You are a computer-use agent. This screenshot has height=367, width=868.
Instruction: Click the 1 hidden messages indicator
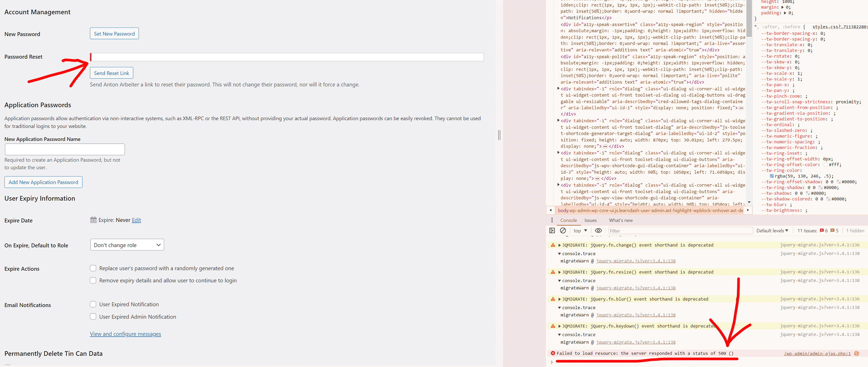(855, 231)
